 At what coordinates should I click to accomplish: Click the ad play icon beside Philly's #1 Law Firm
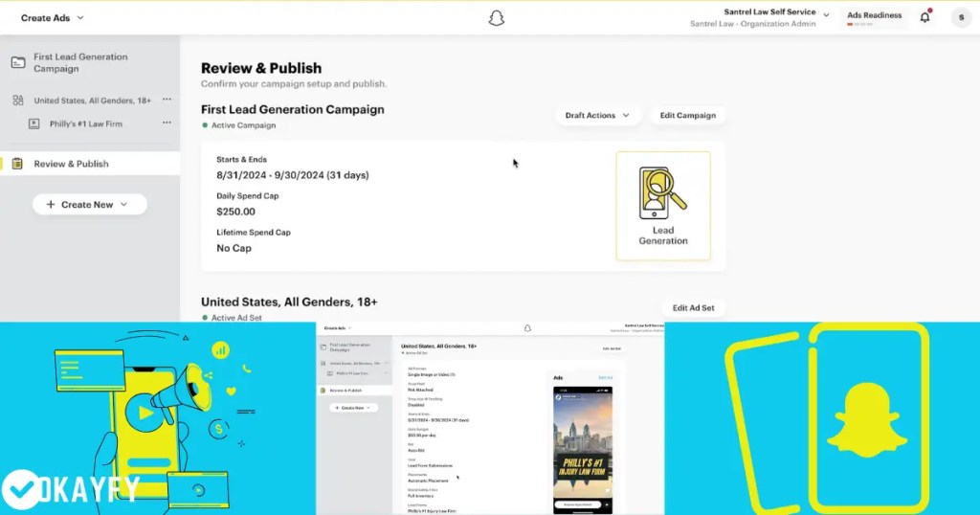pyautogui.click(x=34, y=123)
